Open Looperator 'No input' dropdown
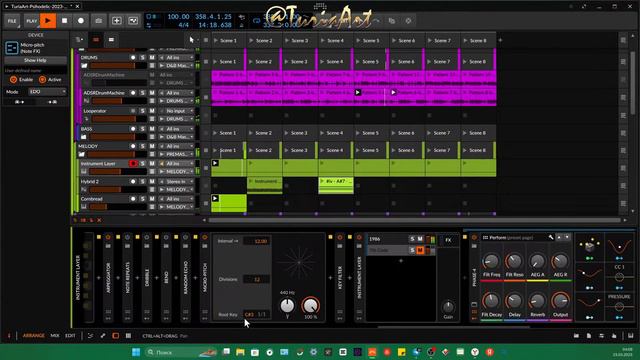 (176, 111)
